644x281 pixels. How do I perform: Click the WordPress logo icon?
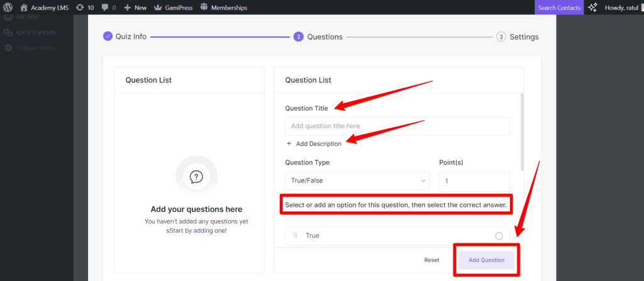click(8, 8)
